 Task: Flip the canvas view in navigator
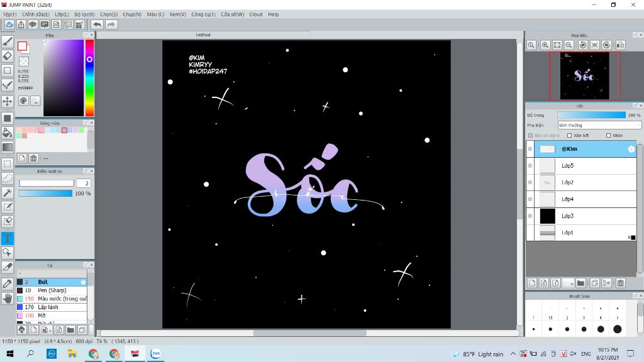(x=620, y=45)
